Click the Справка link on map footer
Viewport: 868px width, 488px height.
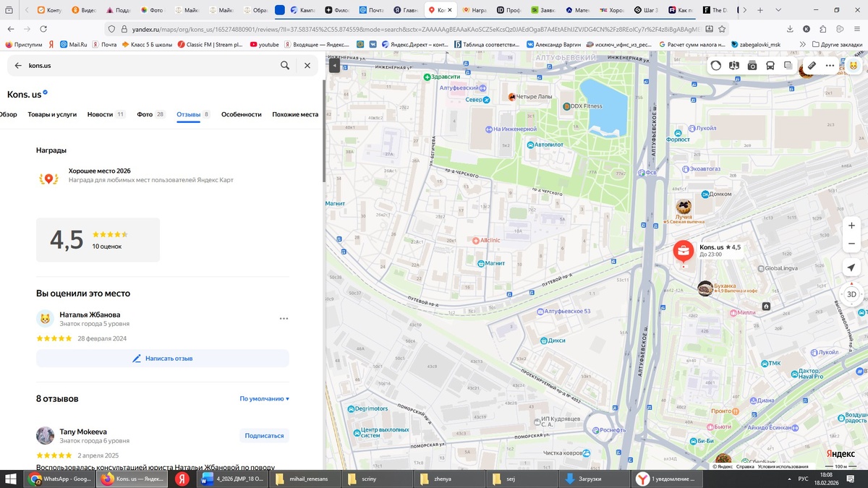745,466
